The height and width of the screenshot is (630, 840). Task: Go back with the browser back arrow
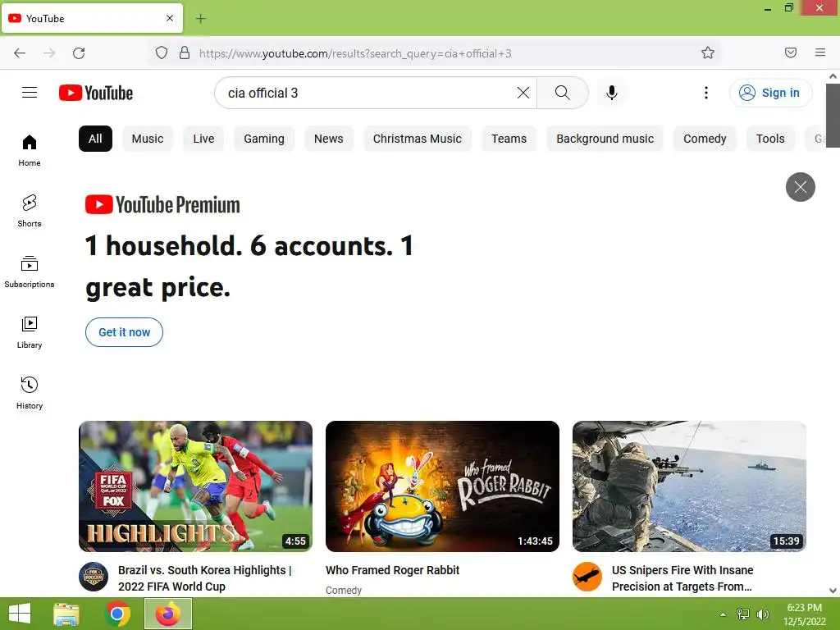[x=20, y=52]
